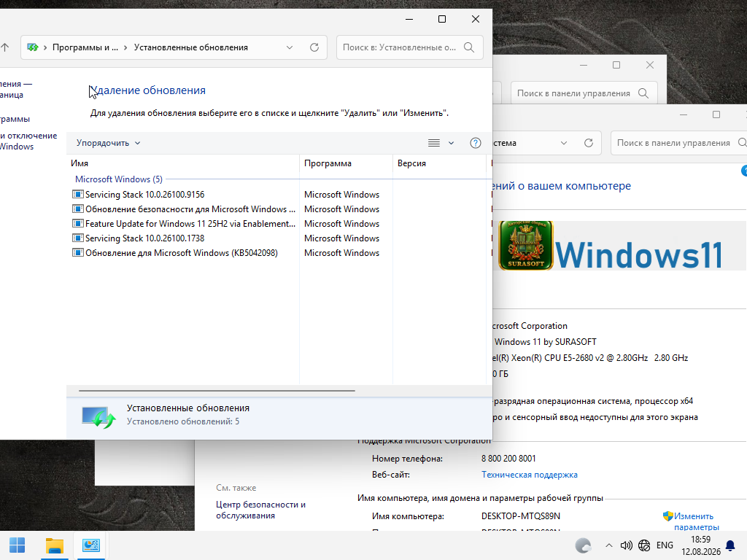Sort by the Имя column header
Screen dimensions: 747x560
tap(183, 163)
